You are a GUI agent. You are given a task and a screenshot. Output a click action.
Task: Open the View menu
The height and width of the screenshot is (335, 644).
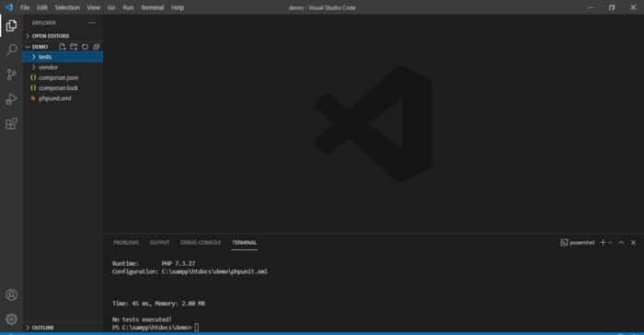pos(93,7)
